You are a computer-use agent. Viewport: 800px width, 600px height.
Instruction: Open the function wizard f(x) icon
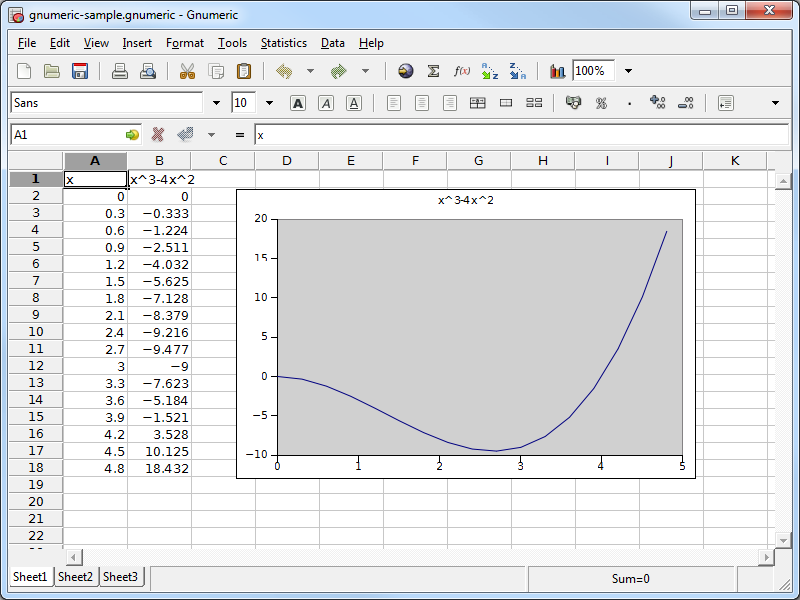[461, 71]
